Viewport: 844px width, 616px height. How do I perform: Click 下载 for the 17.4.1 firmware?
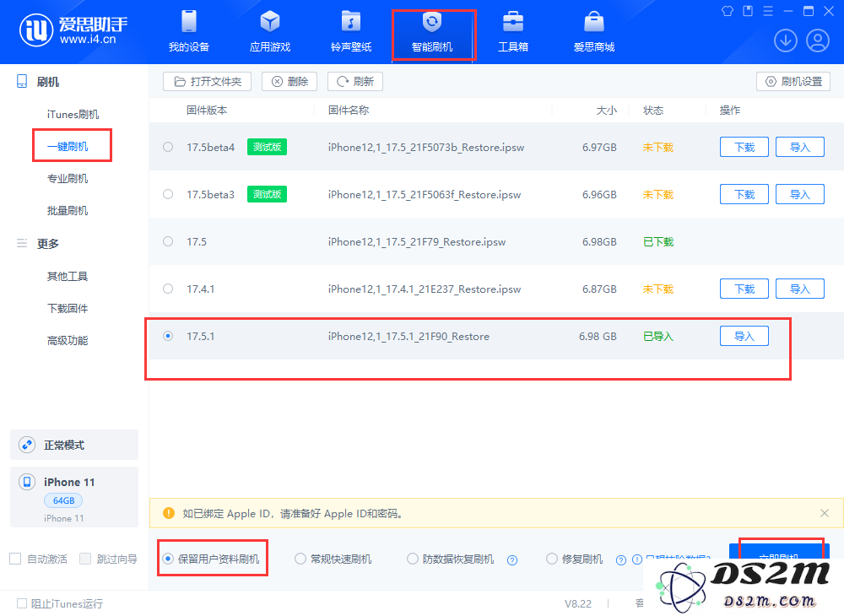tap(744, 289)
